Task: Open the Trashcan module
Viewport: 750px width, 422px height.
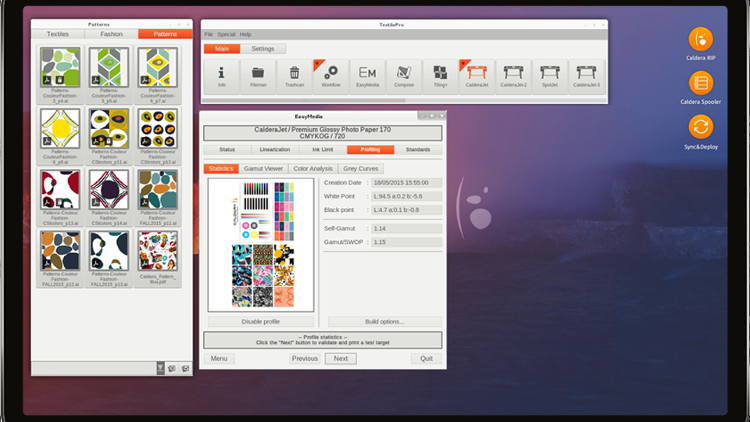Action: click(x=294, y=75)
